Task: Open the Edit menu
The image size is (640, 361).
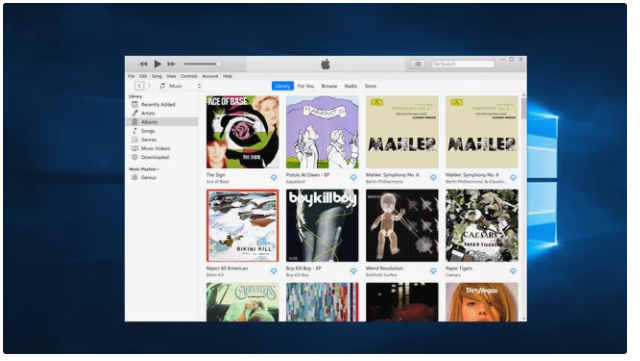Action: point(143,76)
